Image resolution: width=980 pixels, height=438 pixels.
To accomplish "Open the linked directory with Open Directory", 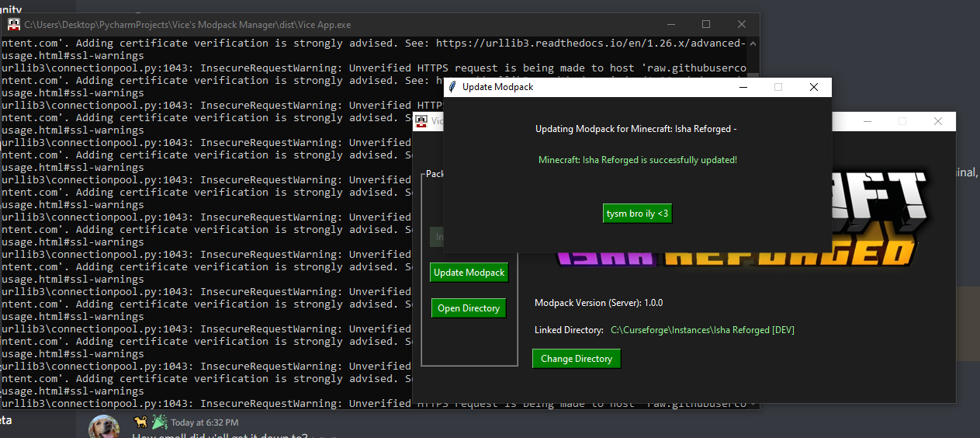I will [469, 308].
